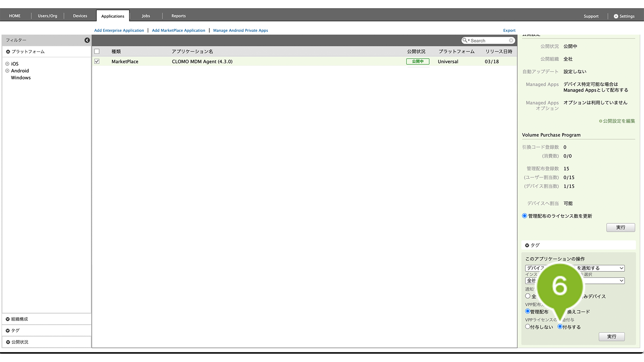The width and height of the screenshot is (644, 362).
Task: Sort by アプリケーション名 column header
Action: point(192,51)
